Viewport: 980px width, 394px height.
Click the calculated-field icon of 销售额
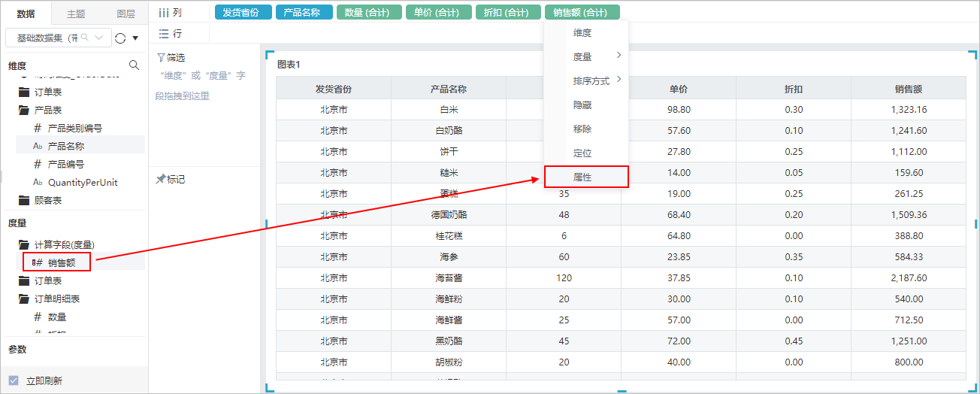[37, 262]
